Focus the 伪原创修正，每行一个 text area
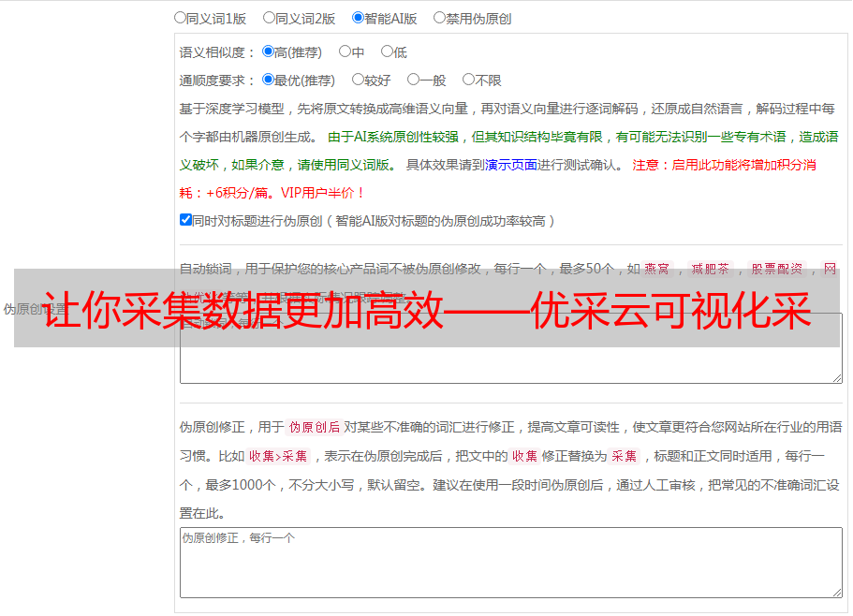Image resolution: width=853 pixels, height=616 pixels. (x=511, y=563)
